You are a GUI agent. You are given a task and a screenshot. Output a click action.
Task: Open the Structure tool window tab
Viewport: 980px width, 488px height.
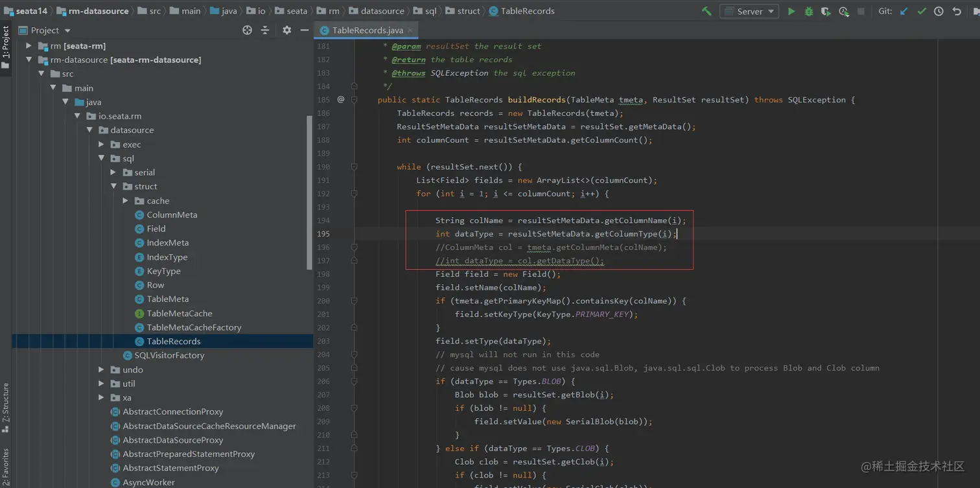click(x=6, y=408)
